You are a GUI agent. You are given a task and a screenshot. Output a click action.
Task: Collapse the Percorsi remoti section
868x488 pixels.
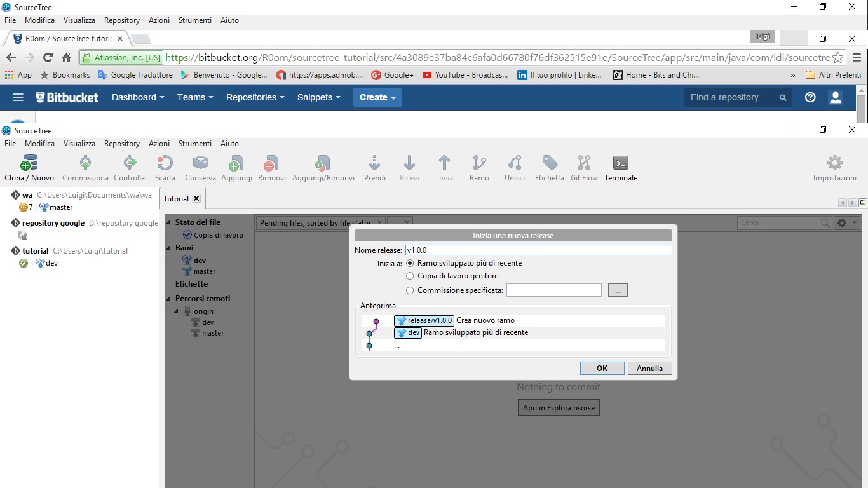click(169, 299)
